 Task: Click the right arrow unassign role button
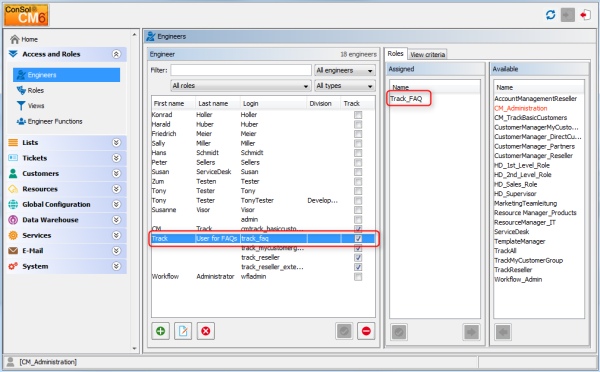[x=471, y=332]
